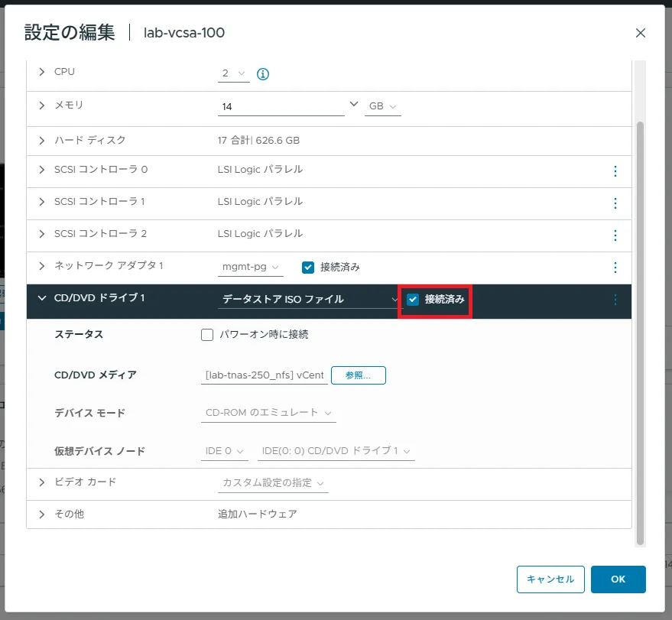
Task: Close the 設定の編集 dialog
Action: point(641,33)
